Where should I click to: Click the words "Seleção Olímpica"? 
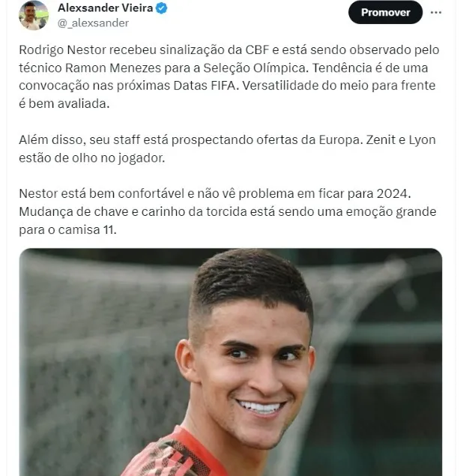(x=254, y=68)
